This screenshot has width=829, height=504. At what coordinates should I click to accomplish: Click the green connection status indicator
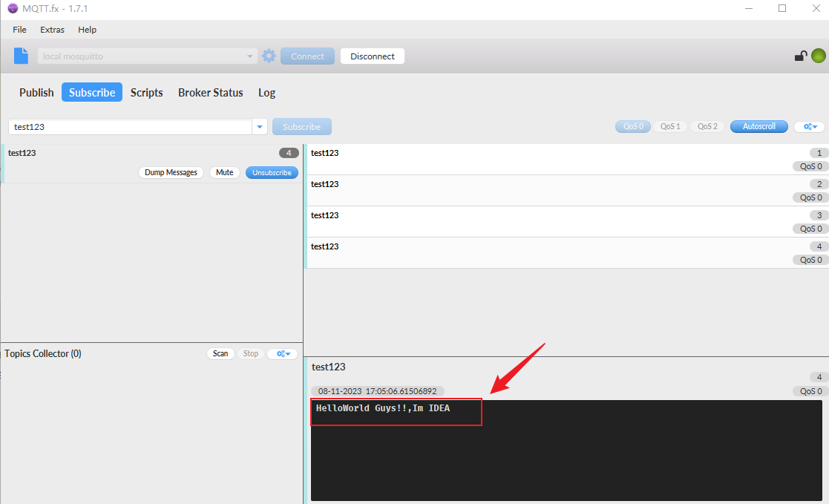pos(818,56)
